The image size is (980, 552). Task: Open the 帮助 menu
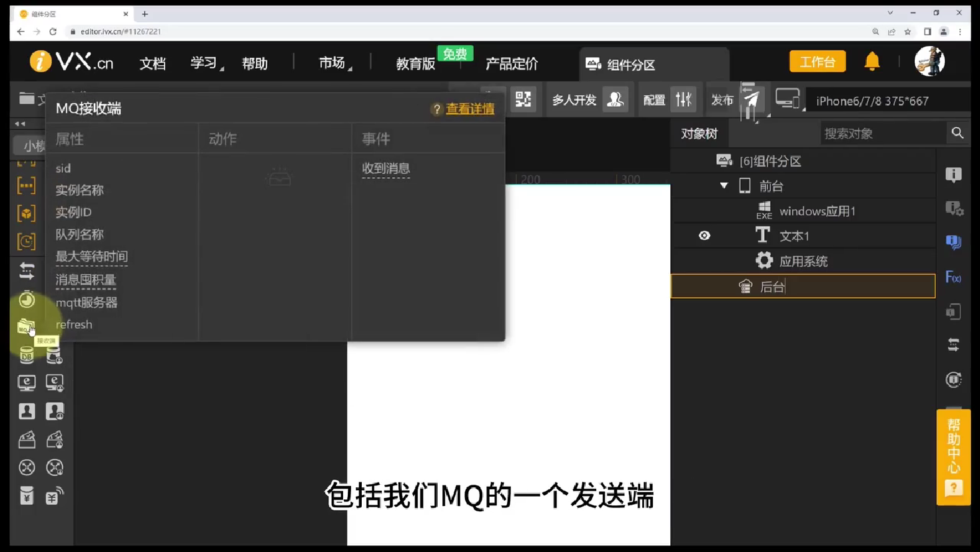tap(254, 63)
